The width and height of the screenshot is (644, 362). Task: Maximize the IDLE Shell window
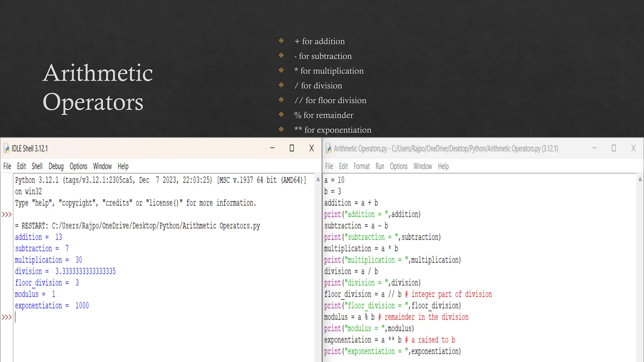pos(292,148)
